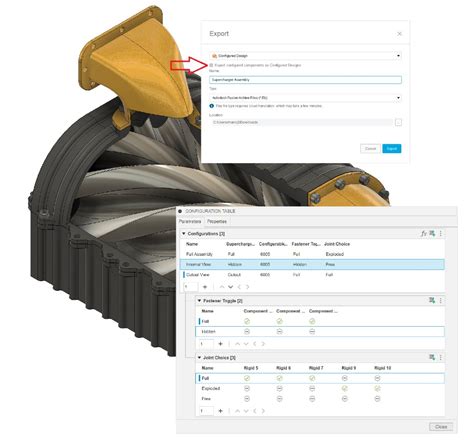Click the info icon below the Type field
Screen dimensions: 474x443
coord(212,106)
